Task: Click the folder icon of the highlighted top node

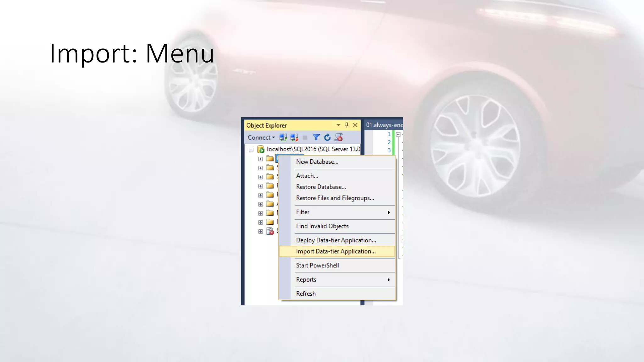Action: pyautogui.click(x=270, y=158)
